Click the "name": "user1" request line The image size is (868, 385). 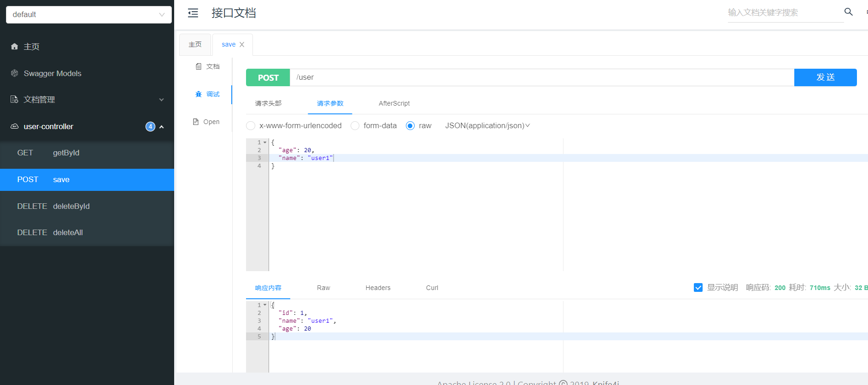click(x=305, y=158)
